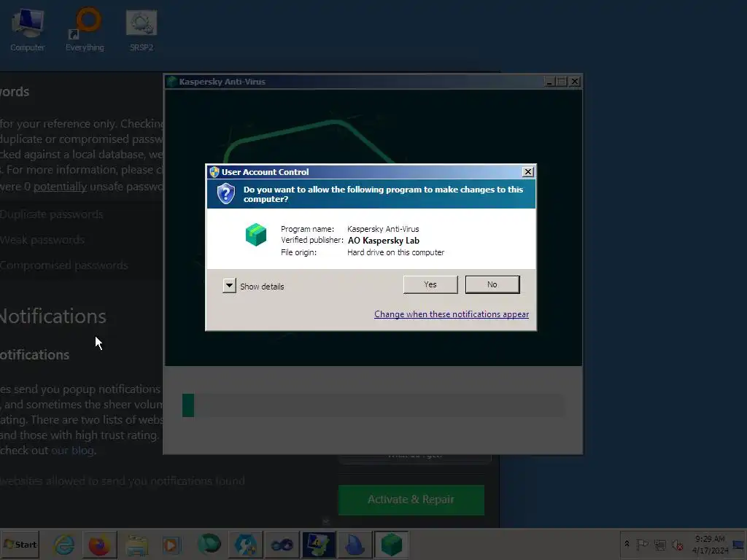The image size is (747, 560).
Task: Open Windows Explorer folder taskbar icon
Action: click(x=136, y=545)
